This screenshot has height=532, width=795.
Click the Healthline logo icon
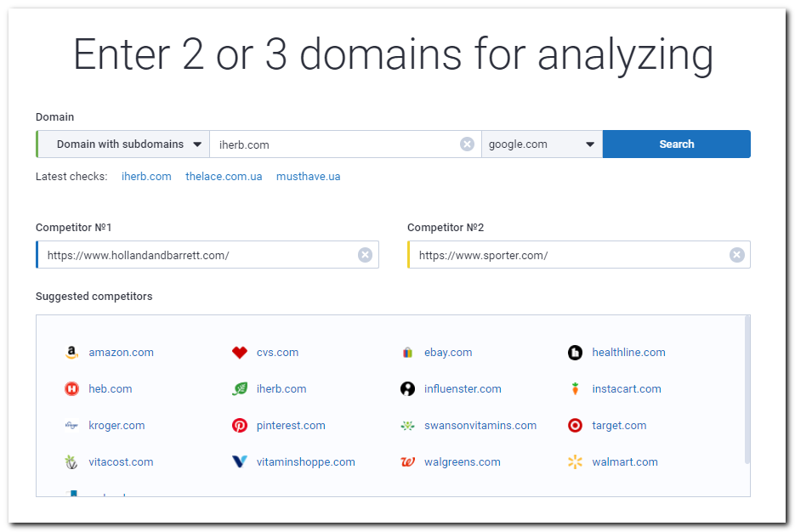[575, 352]
